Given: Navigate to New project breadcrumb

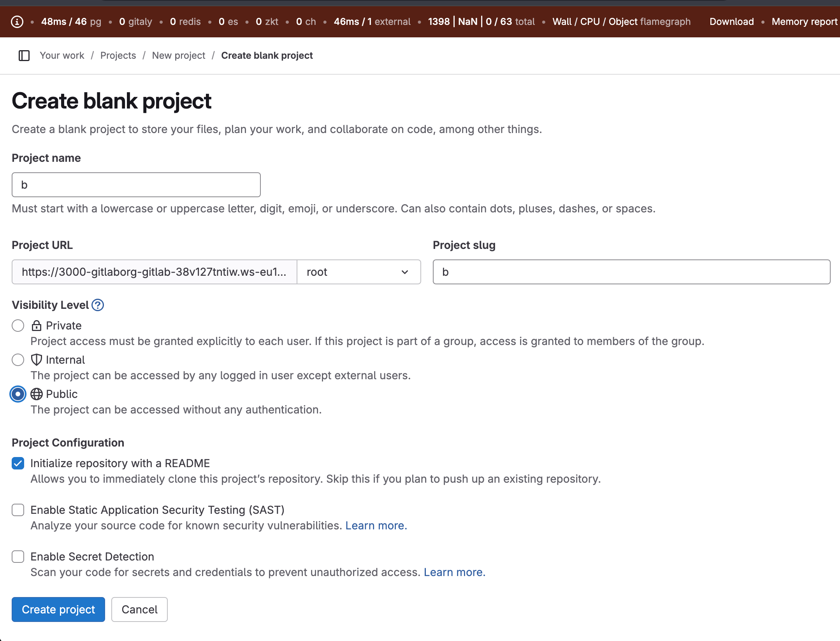Looking at the screenshot, I should (x=178, y=56).
